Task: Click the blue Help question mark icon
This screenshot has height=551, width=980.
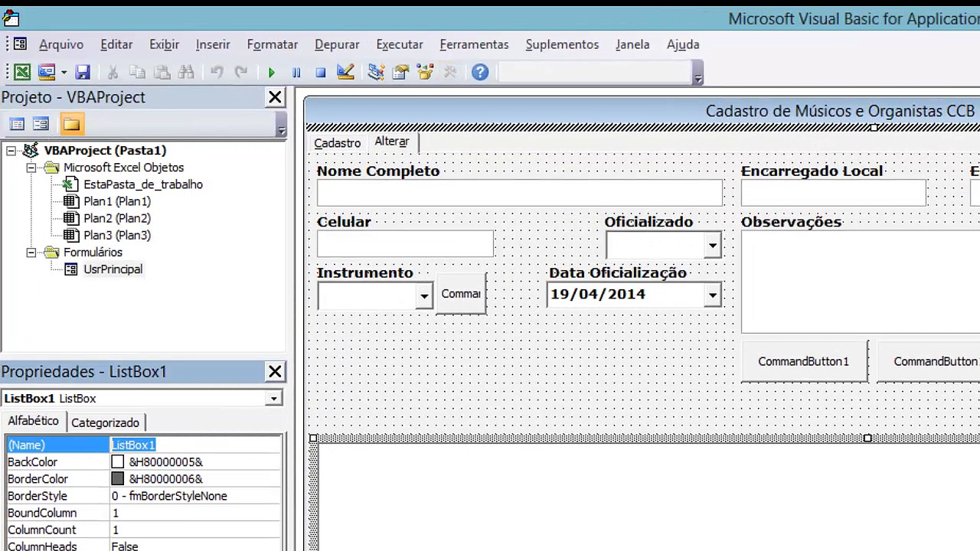Action: [480, 72]
